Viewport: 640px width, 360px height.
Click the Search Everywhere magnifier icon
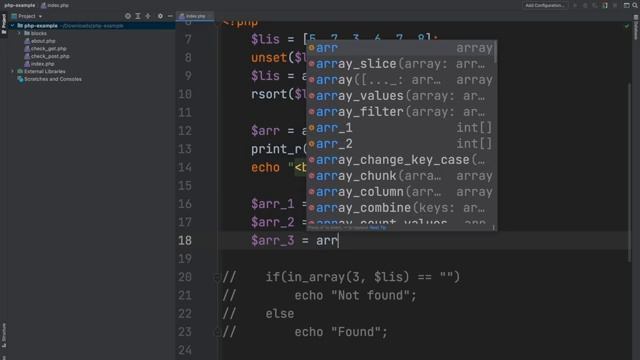(x=635, y=5)
